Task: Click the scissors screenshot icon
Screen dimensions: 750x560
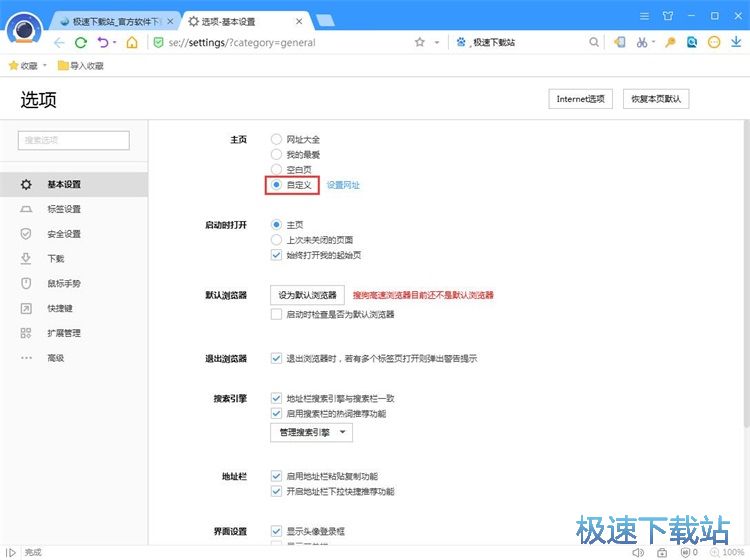Action: [641, 43]
